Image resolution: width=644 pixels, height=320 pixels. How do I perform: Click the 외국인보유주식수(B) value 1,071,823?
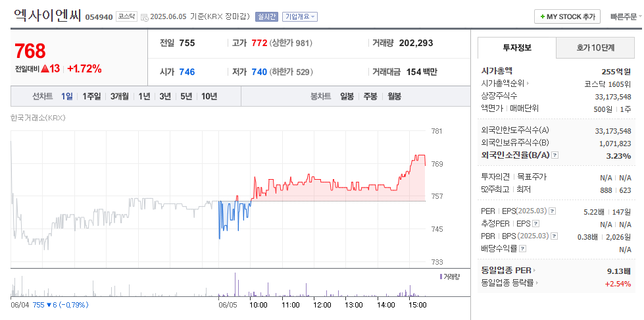click(x=615, y=143)
